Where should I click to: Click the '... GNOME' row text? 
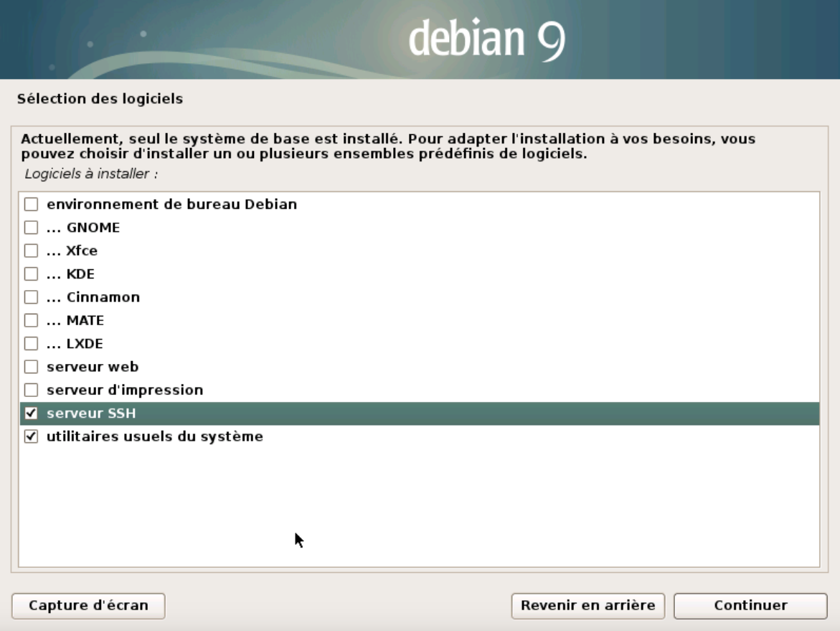(x=83, y=228)
